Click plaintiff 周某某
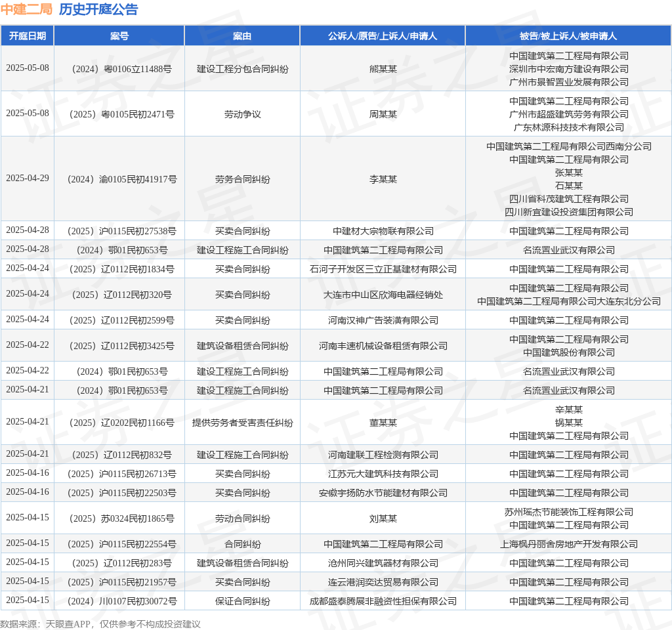The image size is (672, 630). click(x=383, y=114)
